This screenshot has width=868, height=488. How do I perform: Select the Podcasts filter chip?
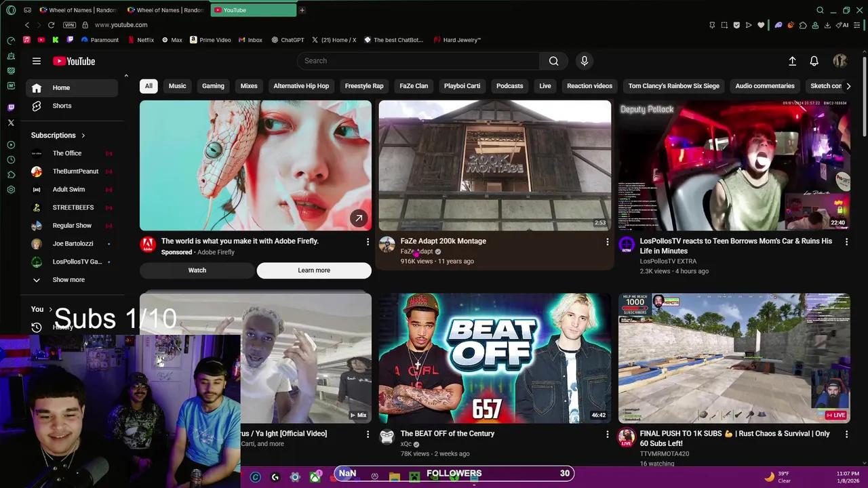pyautogui.click(x=509, y=86)
